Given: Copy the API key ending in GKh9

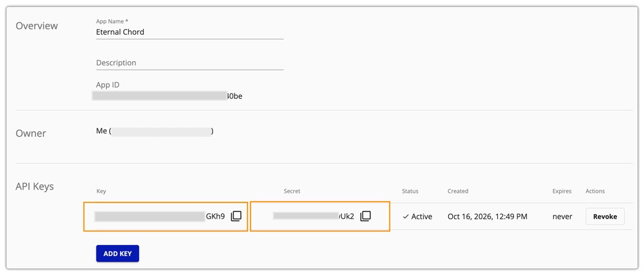Looking at the screenshot, I should coord(236,217).
